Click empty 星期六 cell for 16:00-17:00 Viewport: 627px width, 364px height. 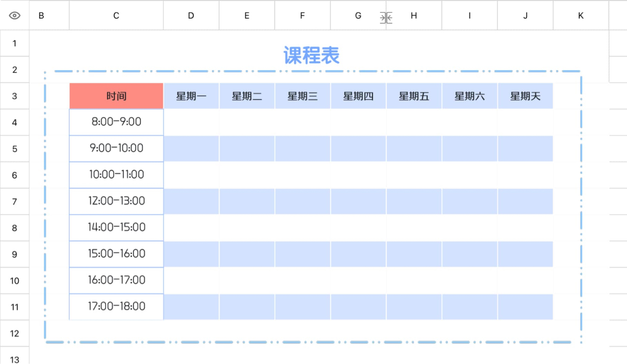(x=469, y=281)
